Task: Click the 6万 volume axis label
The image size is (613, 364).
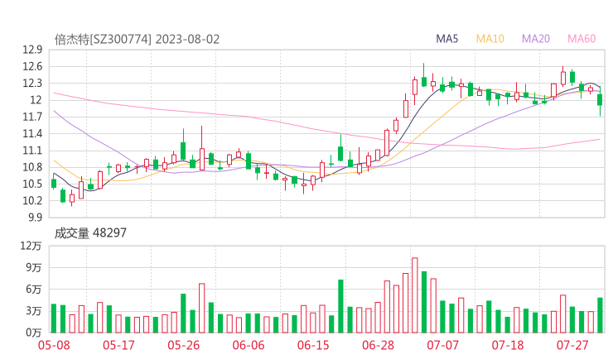Action: click(x=34, y=290)
